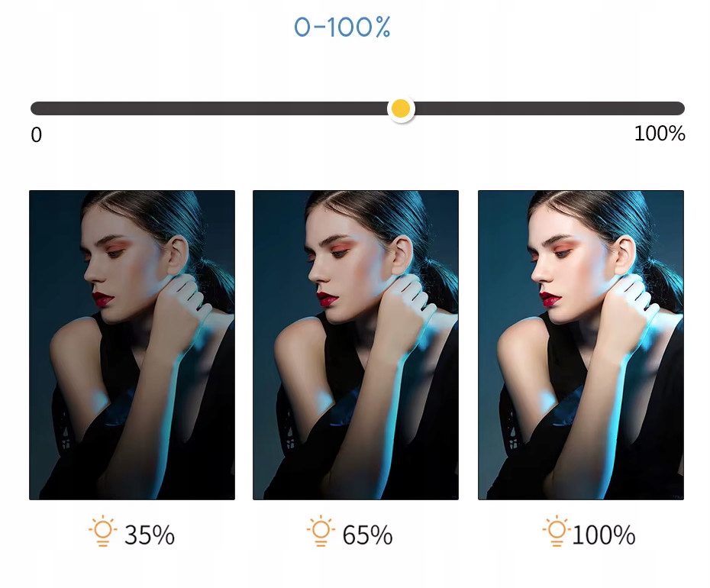The height and width of the screenshot is (588, 710).
Task: Select the 35% brightness portrait thumbnail
Action: coord(132,345)
